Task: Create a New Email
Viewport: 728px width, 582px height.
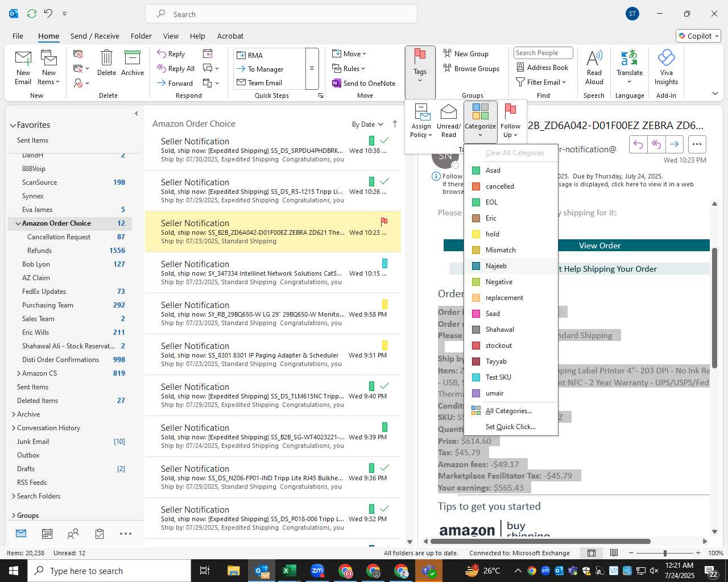Action: point(23,67)
